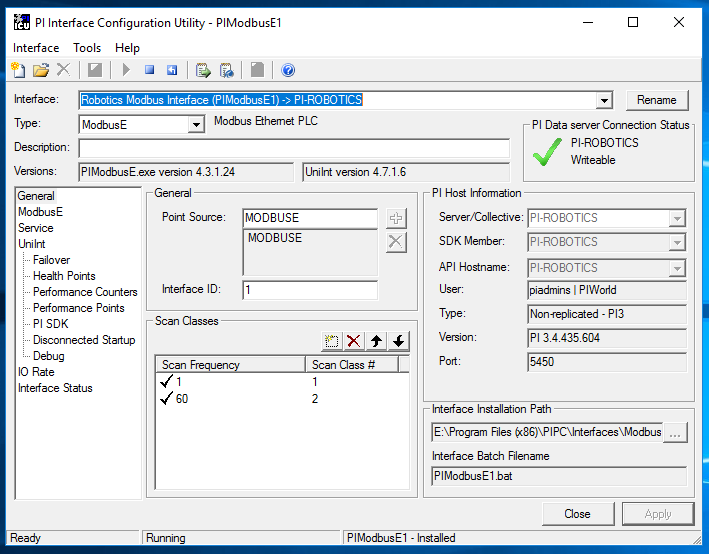The image size is (709, 554).
Task: Click Running status bar entry
Action: [x=241, y=538]
